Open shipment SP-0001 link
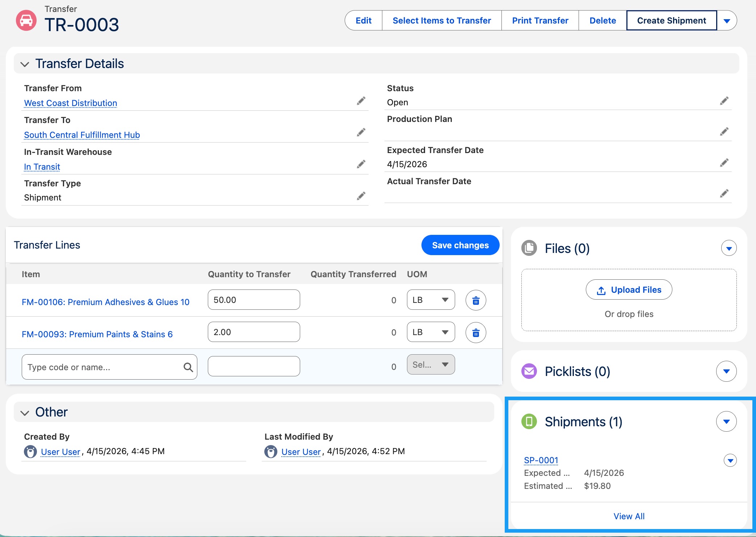This screenshot has width=756, height=537. point(541,460)
